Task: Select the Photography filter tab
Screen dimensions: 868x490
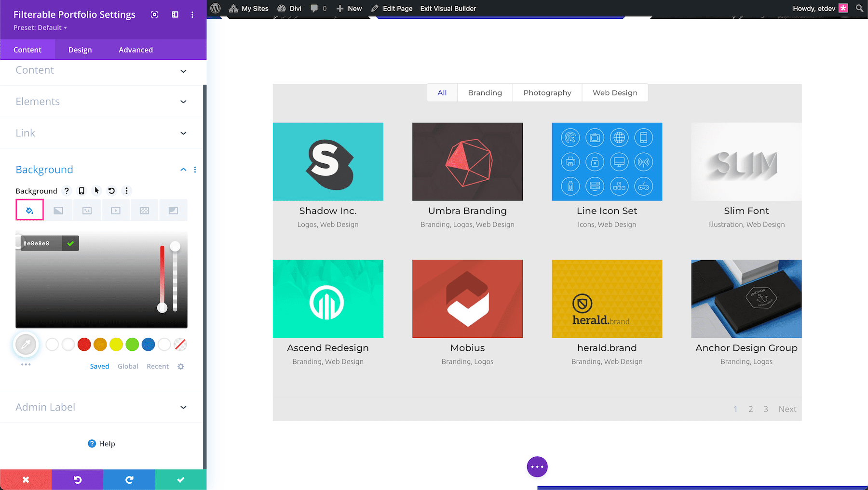Action: [547, 93]
